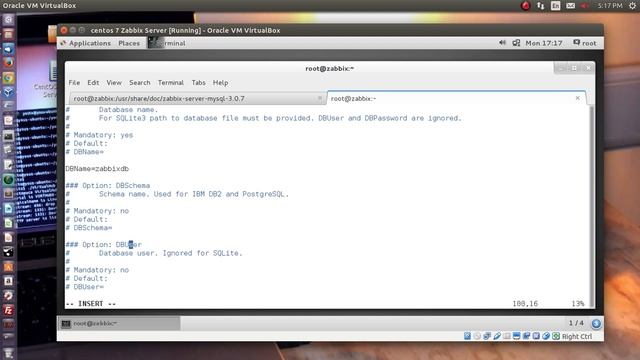Click the '# DBSchema=' line in editor
Viewport: 640px width, 360px height.
[x=89, y=228]
